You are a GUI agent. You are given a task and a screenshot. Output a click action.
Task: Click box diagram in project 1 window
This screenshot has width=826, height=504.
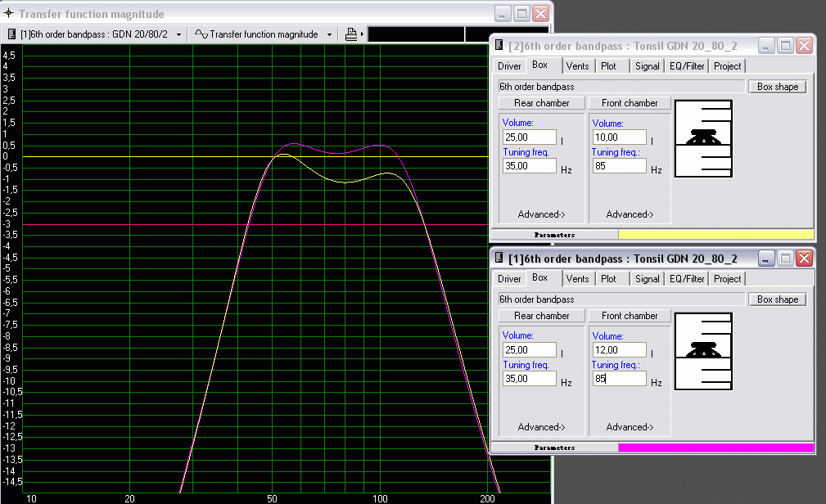pos(702,351)
